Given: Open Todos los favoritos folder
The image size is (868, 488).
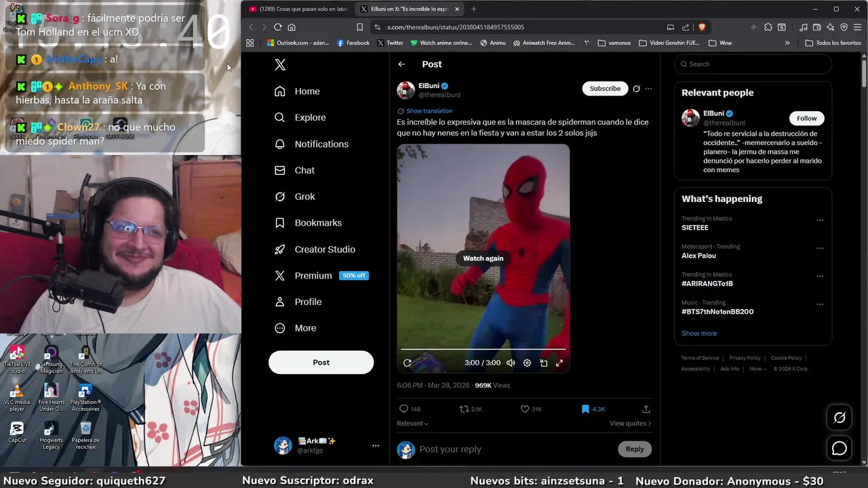Looking at the screenshot, I should point(833,43).
